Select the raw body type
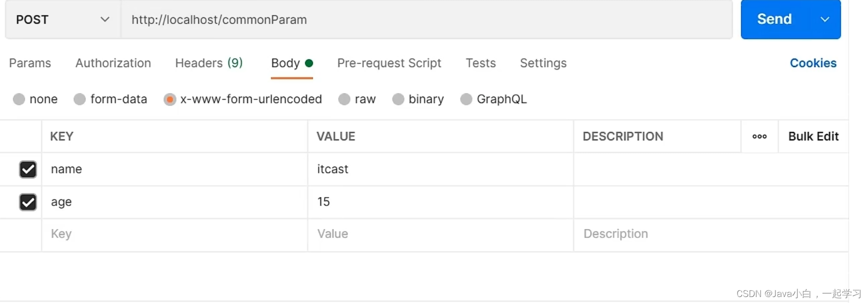 point(344,99)
